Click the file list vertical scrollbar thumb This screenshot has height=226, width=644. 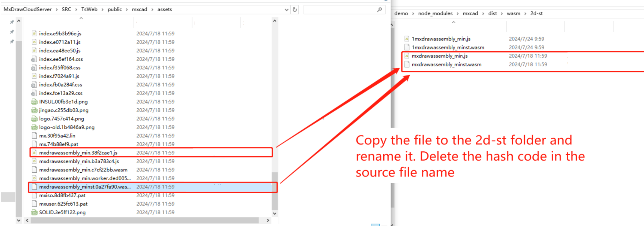pyautogui.click(x=274, y=191)
